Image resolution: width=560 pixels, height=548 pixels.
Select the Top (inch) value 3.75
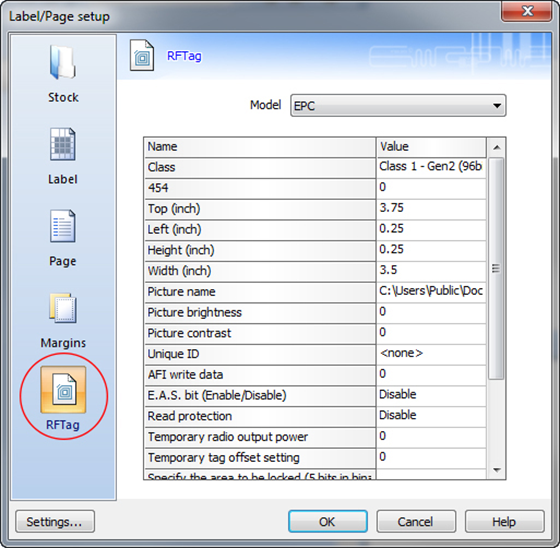point(431,209)
